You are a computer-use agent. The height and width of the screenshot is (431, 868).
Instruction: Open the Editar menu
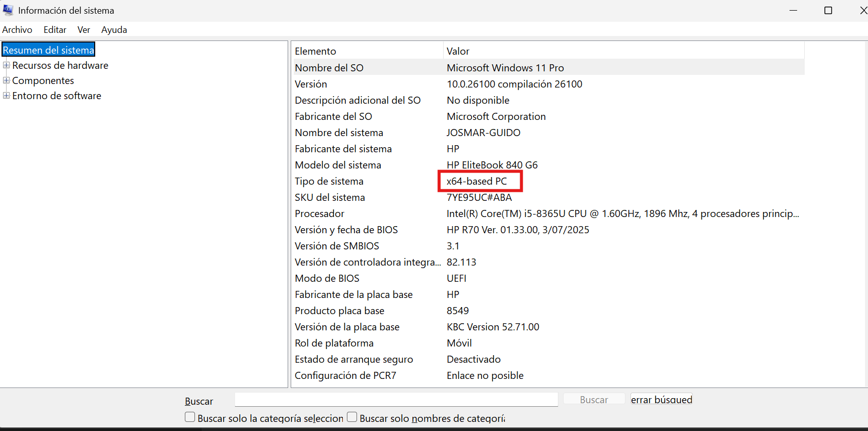coord(55,30)
